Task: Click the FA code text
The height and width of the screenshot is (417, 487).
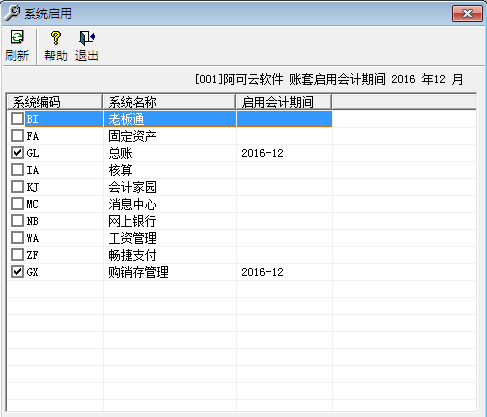Action: point(33,136)
